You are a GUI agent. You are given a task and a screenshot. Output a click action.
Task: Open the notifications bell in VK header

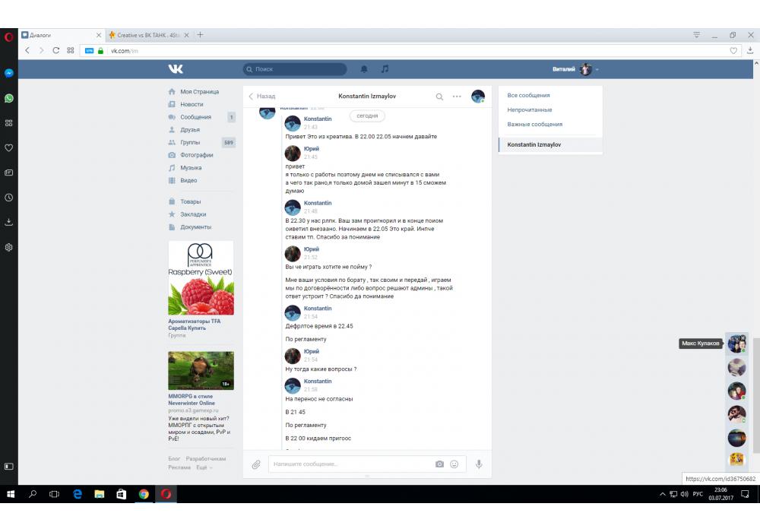coord(364,69)
